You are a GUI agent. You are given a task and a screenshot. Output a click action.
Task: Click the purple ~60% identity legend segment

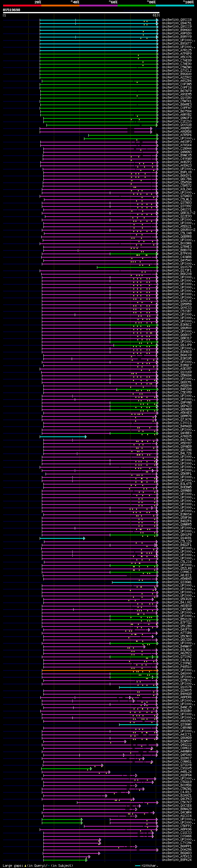[x=99, y=6]
